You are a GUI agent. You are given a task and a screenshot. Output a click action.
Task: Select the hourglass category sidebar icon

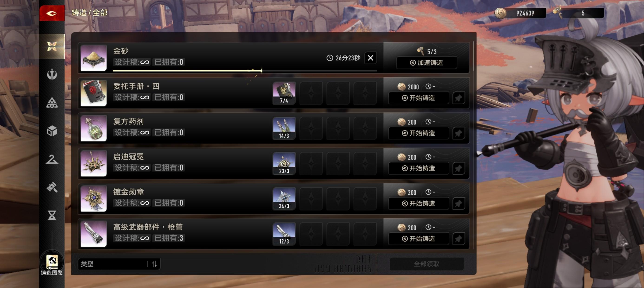[x=52, y=215]
